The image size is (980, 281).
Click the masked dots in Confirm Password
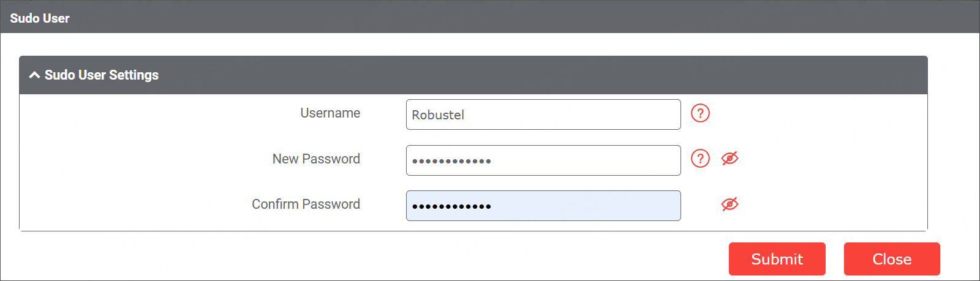451,207
